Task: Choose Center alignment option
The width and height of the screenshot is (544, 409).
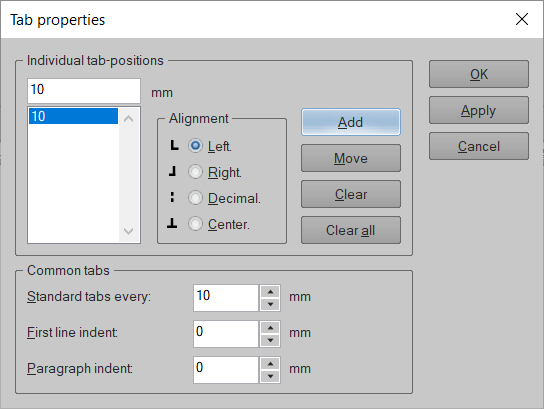Action: (x=195, y=224)
